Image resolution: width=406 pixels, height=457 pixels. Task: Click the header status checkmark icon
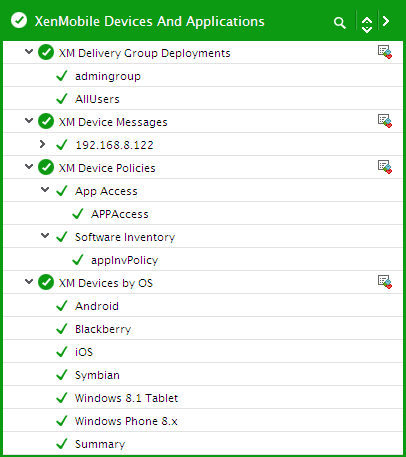click(19, 20)
